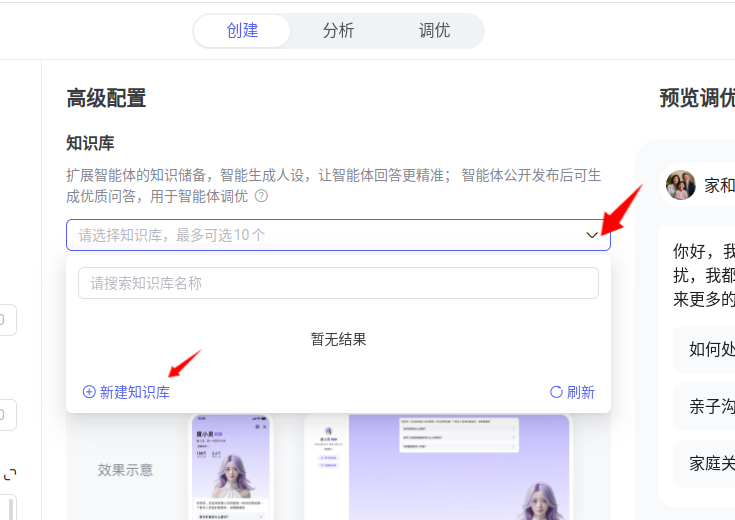Open the desktop effect preview thumbnail
The height and width of the screenshot is (520, 735).
(x=438, y=467)
